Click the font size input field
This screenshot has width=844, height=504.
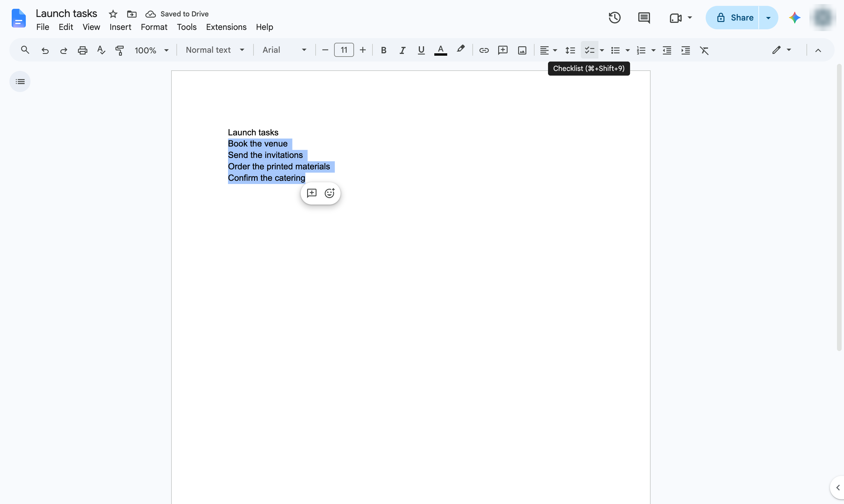pos(344,50)
